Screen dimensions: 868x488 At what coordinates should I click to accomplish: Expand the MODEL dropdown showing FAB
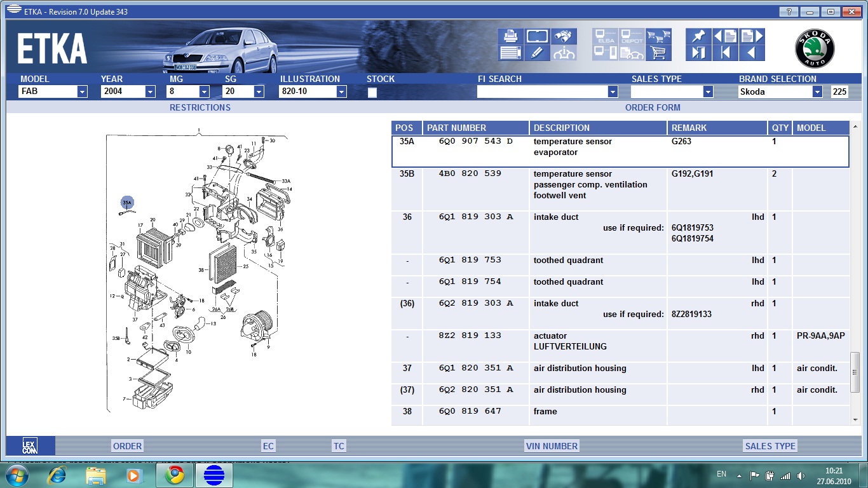click(82, 91)
